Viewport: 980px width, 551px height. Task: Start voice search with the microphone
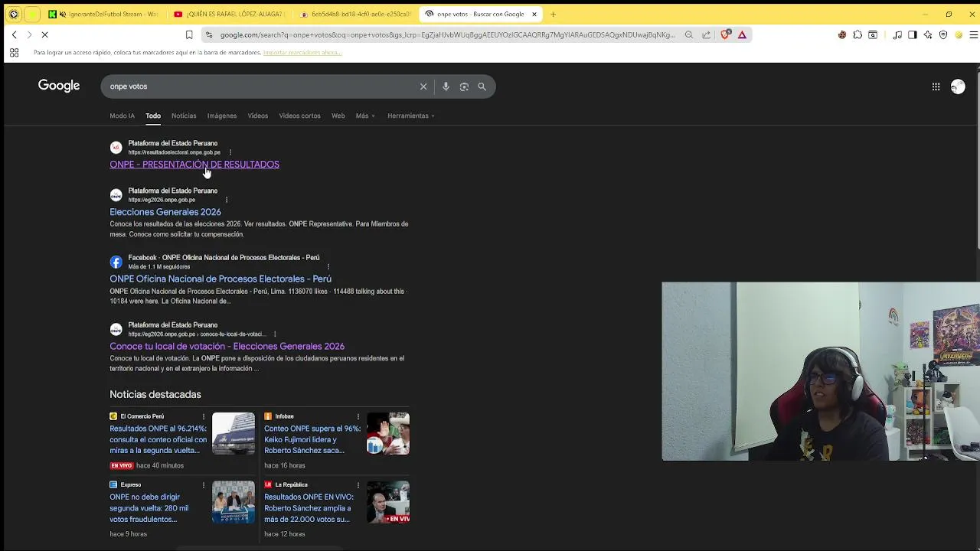click(446, 86)
